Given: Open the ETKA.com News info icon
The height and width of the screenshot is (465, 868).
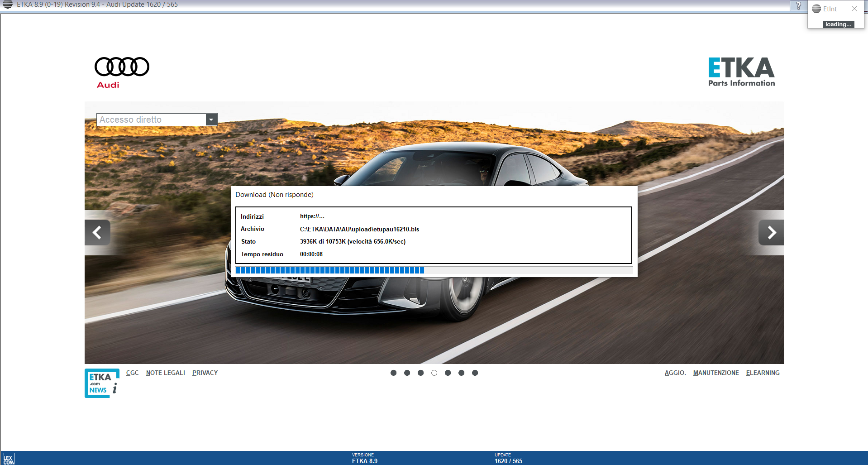Looking at the screenshot, I should click(x=102, y=383).
